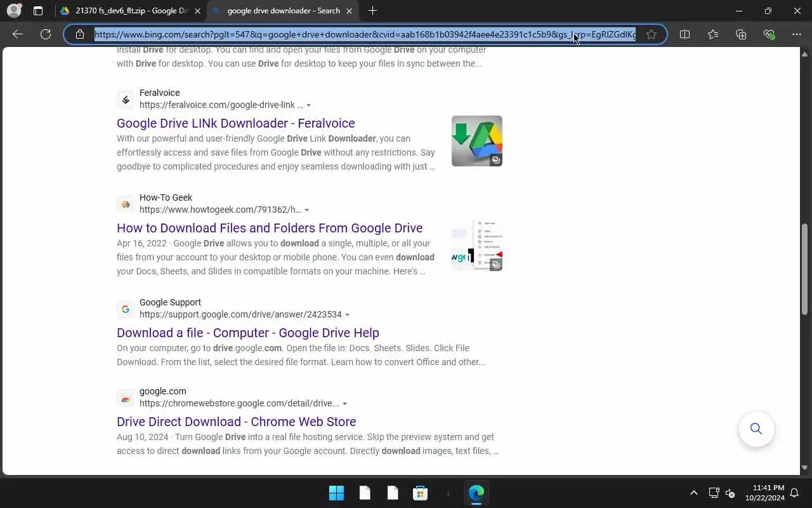Open Microsoft Edge taskbar icon
Image resolution: width=812 pixels, height=508 pixels.
pyautogui.click(x=476, y=493)
